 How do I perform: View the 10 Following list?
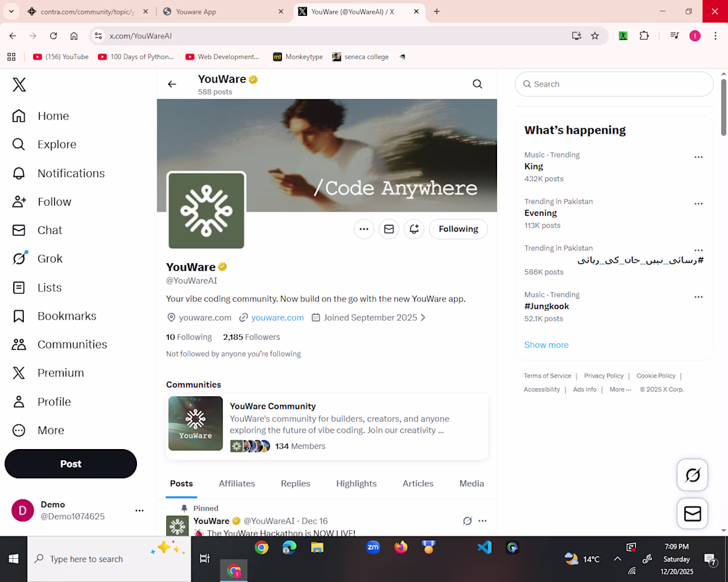(x=189, y=337)
